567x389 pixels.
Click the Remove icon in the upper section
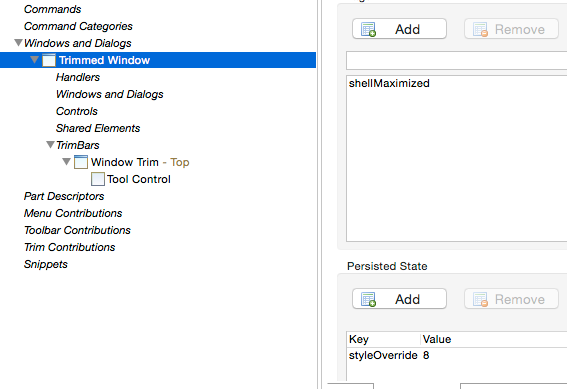tap(481, 29)
